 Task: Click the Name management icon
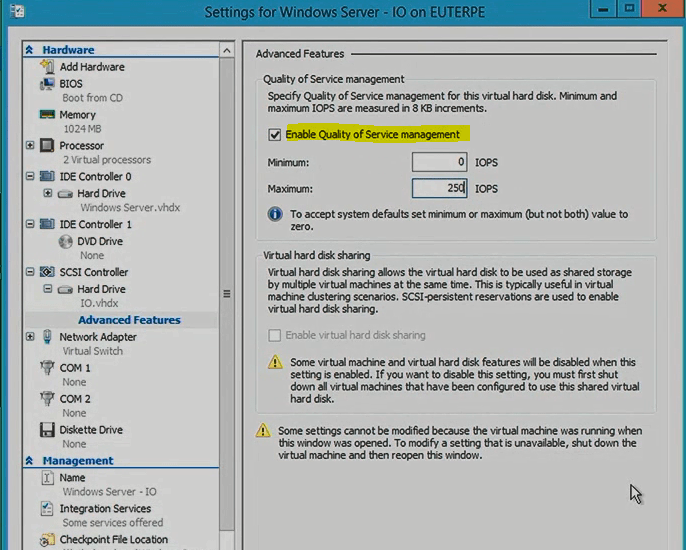coord(47,477)
